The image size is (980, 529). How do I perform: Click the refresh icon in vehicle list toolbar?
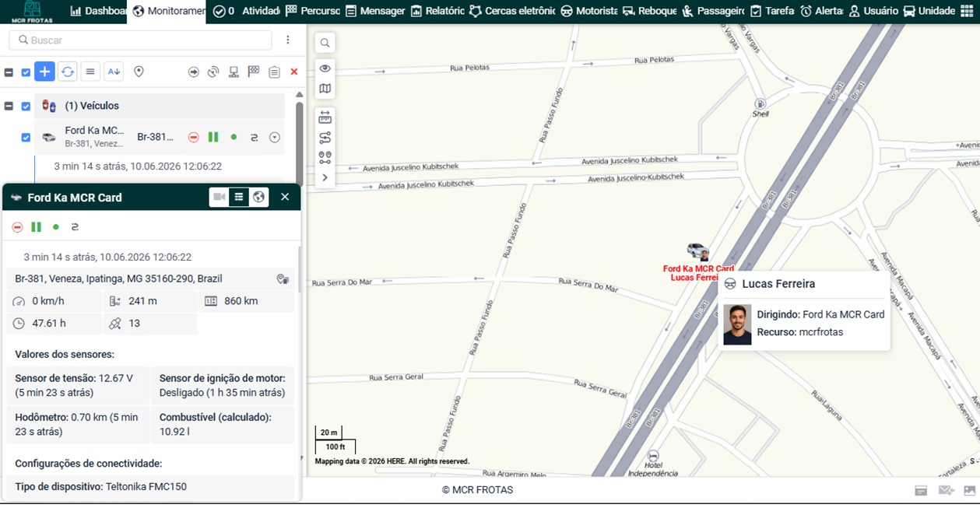[68, 72]
